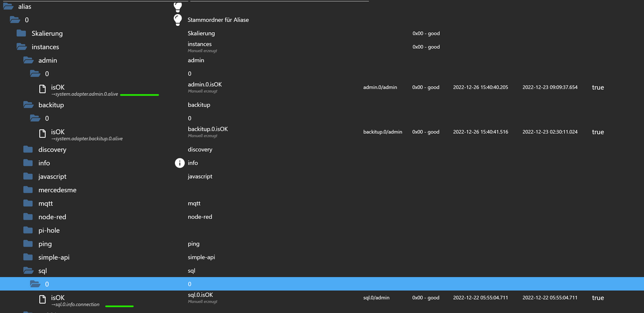Collapse the instances folder
The image size is (644, 313).
click(x=21, y=47)
